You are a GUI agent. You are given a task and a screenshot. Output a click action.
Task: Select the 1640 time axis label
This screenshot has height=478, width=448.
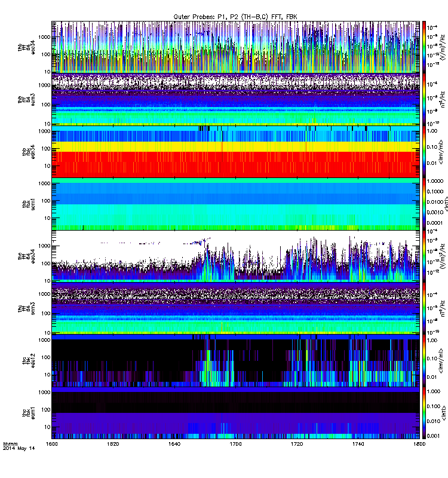tap(174, 444)
